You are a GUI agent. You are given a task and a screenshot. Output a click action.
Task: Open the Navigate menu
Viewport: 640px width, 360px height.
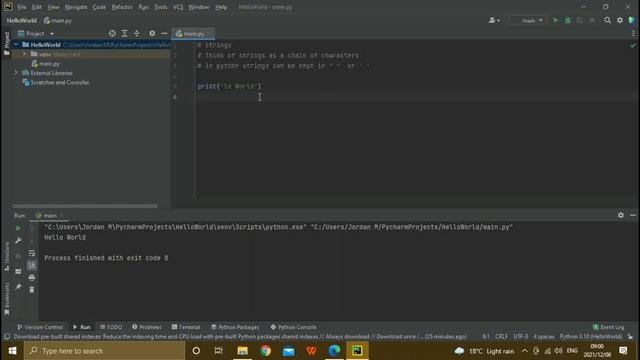coord(76,7)
